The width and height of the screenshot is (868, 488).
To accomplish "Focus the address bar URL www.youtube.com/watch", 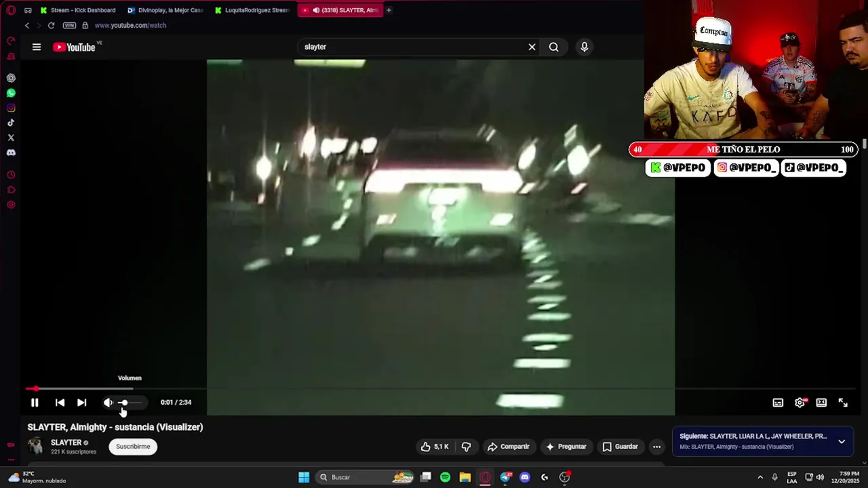I will pos(130,25).
